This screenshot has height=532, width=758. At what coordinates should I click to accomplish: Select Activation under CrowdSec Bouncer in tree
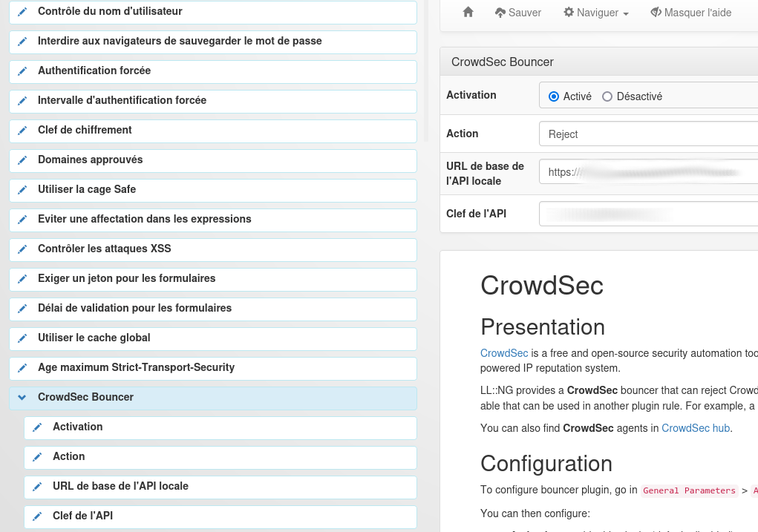[220, 427]
